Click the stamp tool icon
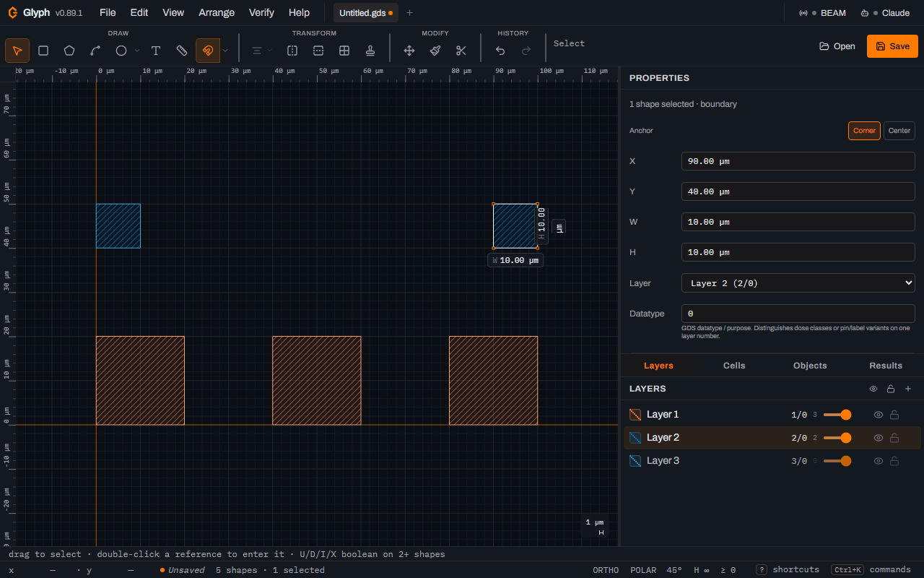Image resolution: width=924 pixels, height=578 pixels. [370, 51]
